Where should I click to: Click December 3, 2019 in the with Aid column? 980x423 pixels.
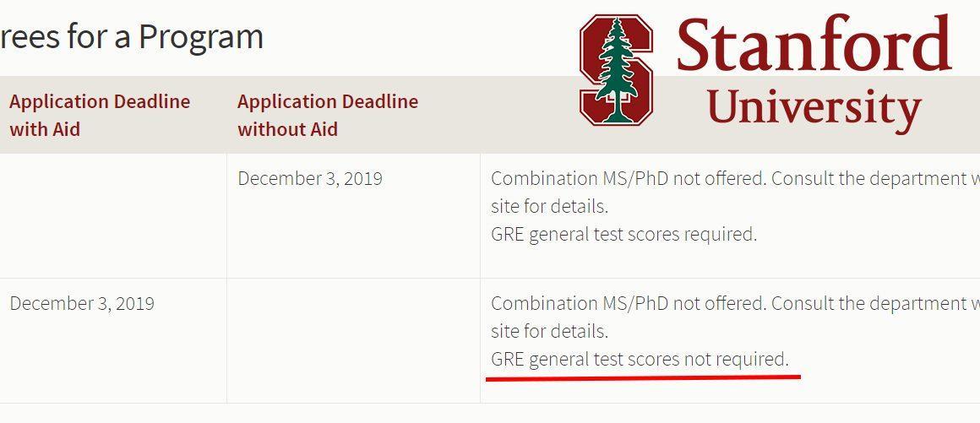[82, 304]
